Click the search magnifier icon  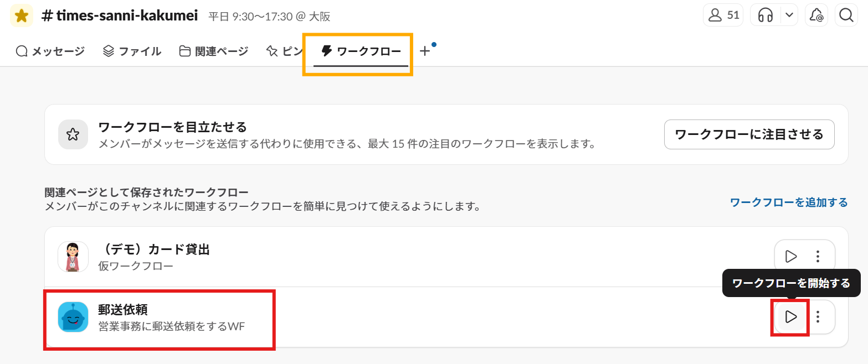tap(846, 15)
